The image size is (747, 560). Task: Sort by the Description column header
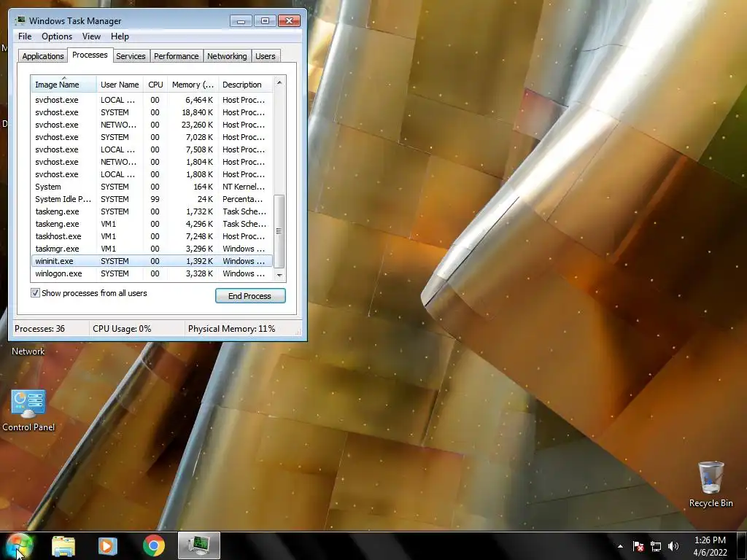point(245,85)
